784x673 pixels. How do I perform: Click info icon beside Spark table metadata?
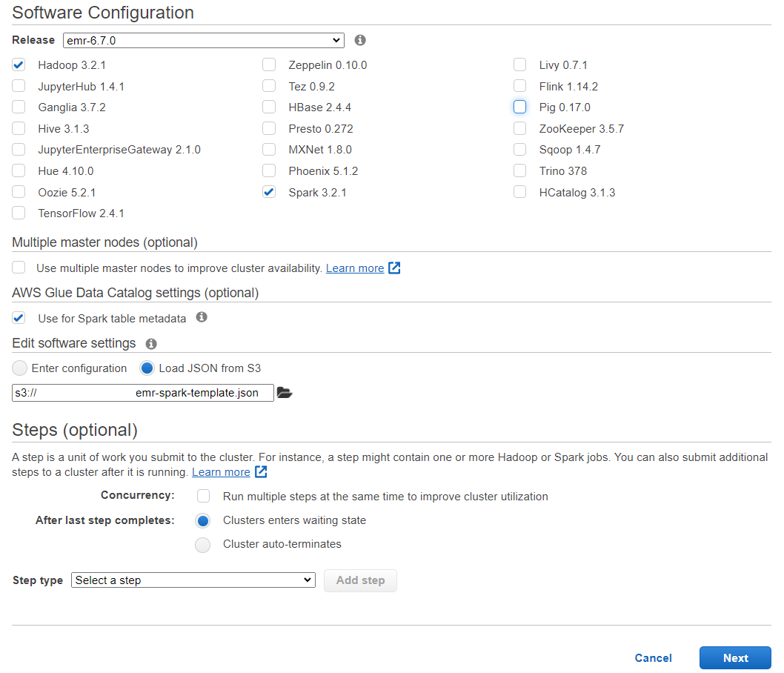pyautogui.click(x=202, y=317)
